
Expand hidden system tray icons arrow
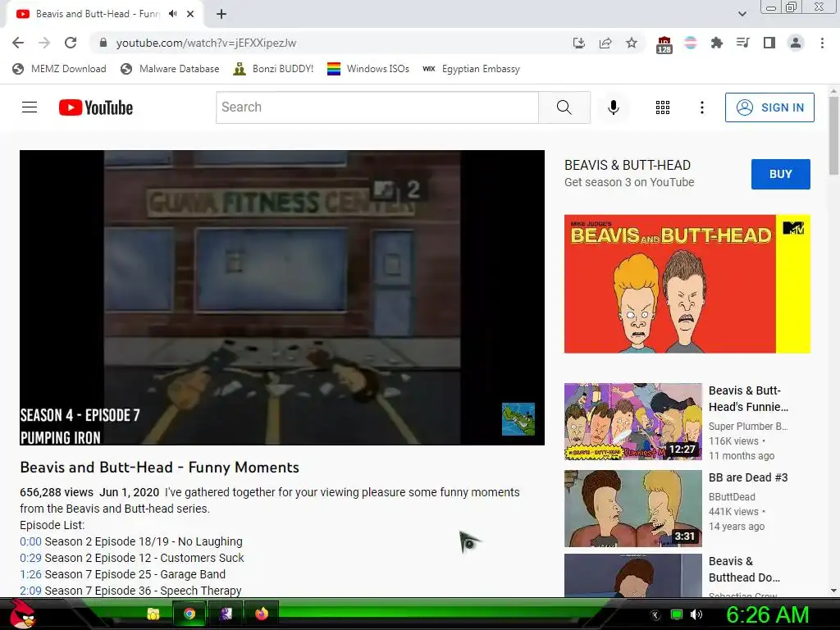655,614
